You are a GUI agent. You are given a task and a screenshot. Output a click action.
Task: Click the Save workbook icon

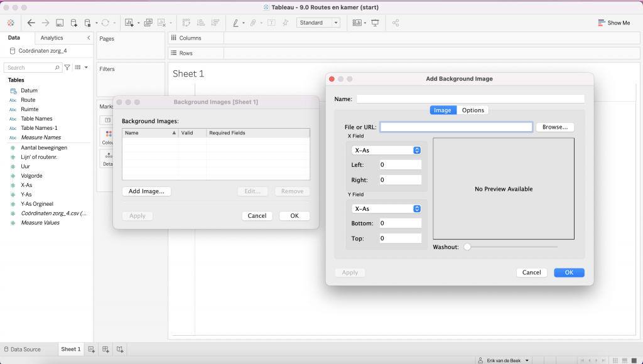[x=60, y=23]
